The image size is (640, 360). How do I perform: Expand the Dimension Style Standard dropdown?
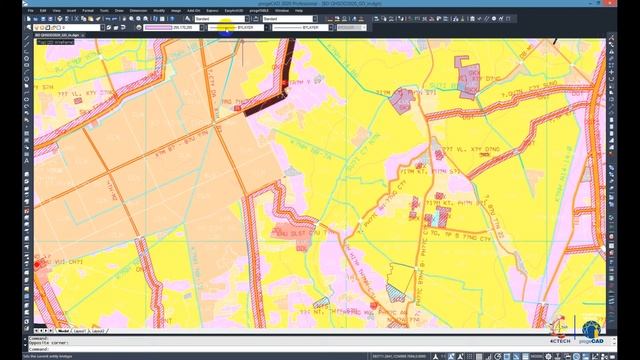[x=315, y=19]
